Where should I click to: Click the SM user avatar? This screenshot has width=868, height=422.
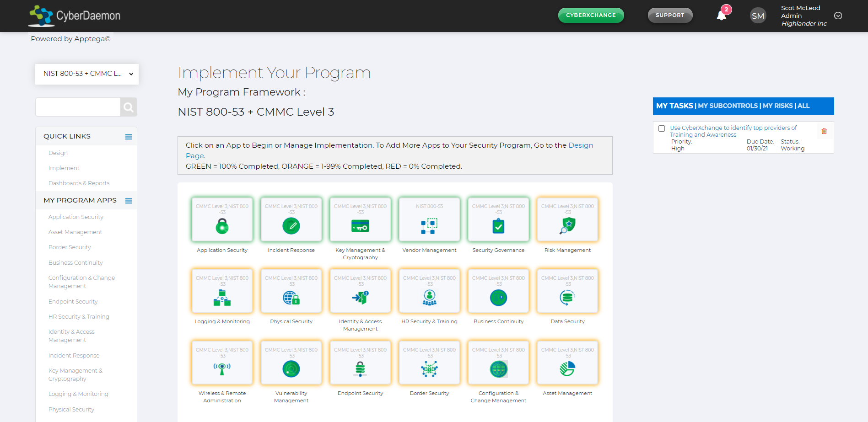tap(758, 16)
